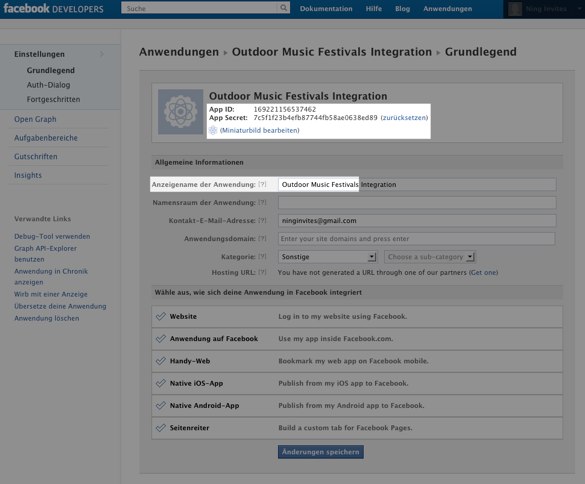Viewport: 585px width, 484px height.
Task: Click the Kontakt-E-Mail-Adresse text field
Action: [417, 221]
